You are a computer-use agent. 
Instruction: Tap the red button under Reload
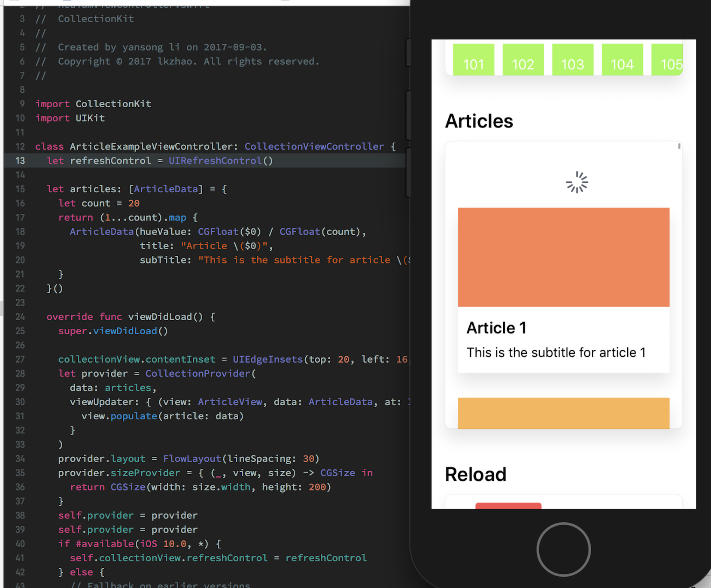click(x=508, y=506)
